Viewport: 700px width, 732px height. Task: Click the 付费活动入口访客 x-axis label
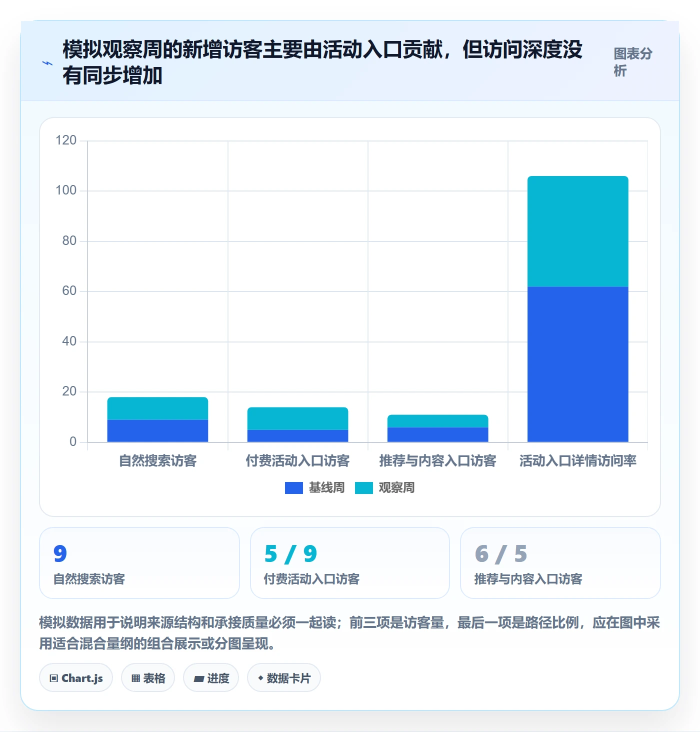coord(297,460)
